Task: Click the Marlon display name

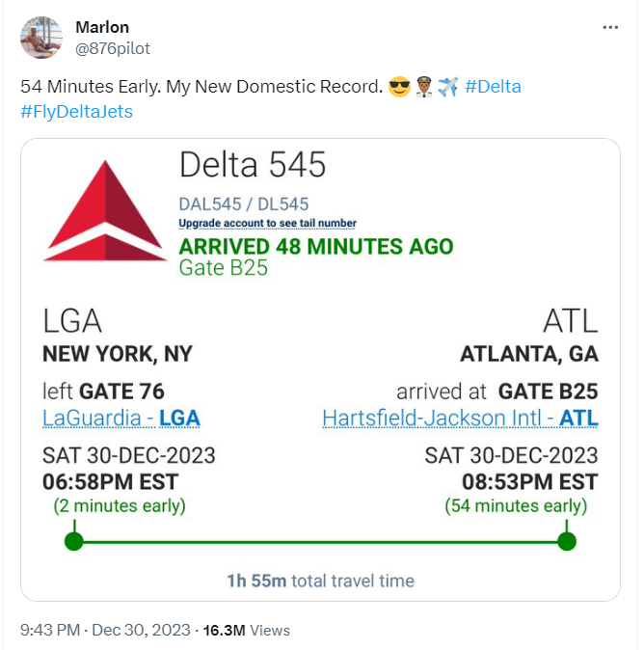Action: 102,27
